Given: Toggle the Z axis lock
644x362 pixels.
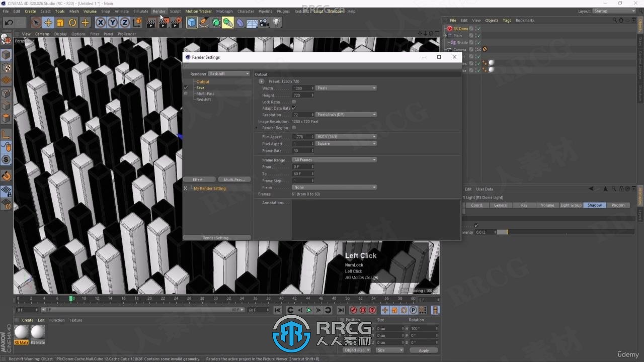Looking at the screenshot, I should coord(124,23).
